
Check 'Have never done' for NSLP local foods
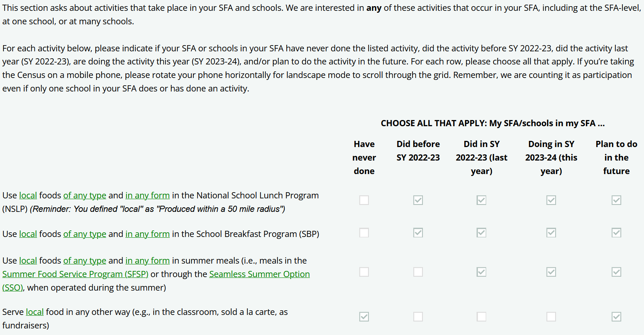[364, 200]
